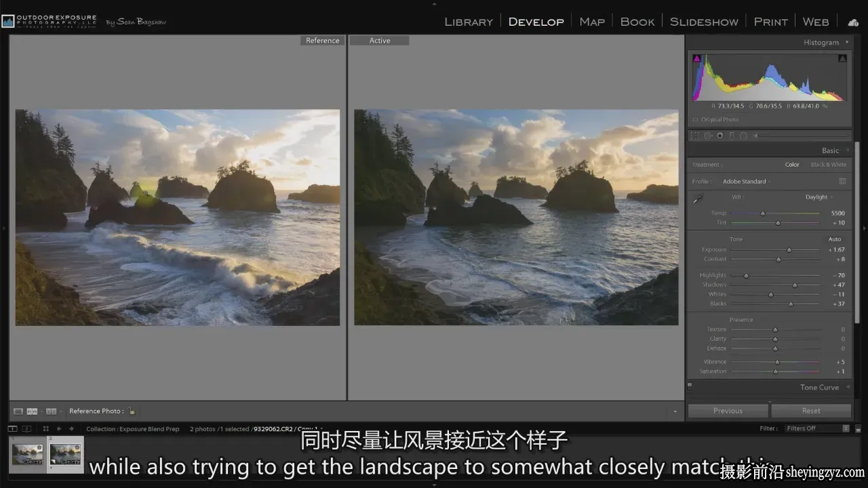Select first filmstrip thumbnail
The height and width of the screenshot is (488, 868).
28,453
